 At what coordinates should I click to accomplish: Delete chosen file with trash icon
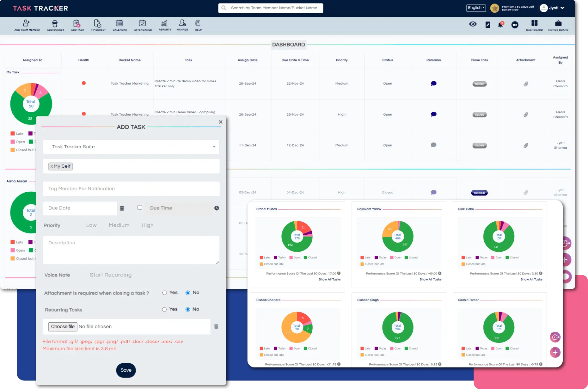tap(216, 326)
